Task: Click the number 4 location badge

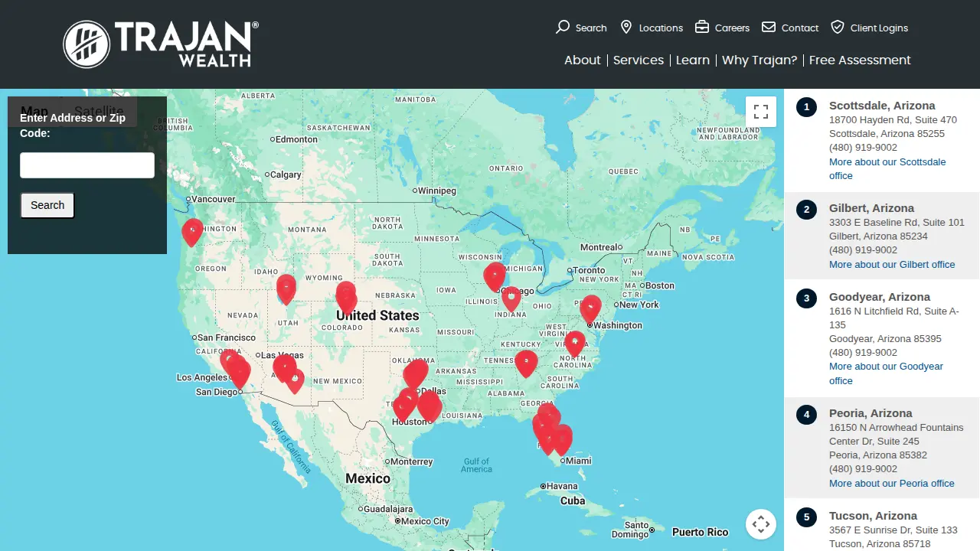Action: tap(806, 415)
